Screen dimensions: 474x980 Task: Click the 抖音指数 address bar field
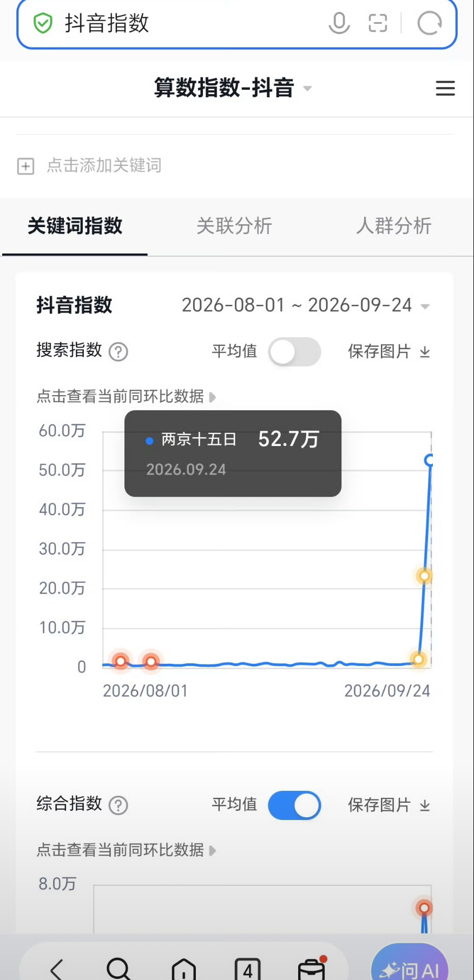237,23
